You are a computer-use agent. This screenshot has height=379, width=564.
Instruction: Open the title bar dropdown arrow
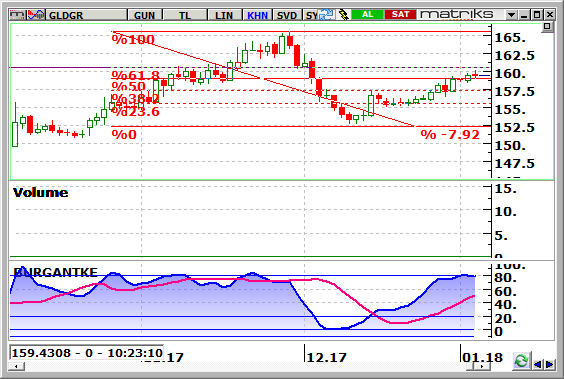coord(511,15)
